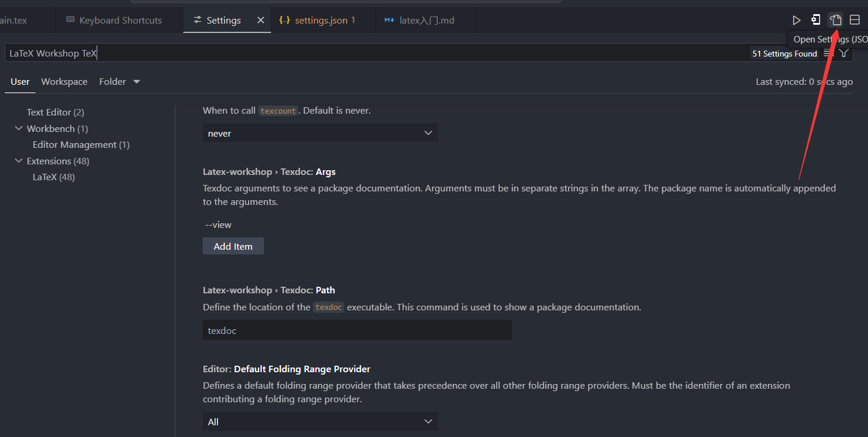Clear the settings search input via list icon
This screenshot has width=868, height=437.
point(829,53)
